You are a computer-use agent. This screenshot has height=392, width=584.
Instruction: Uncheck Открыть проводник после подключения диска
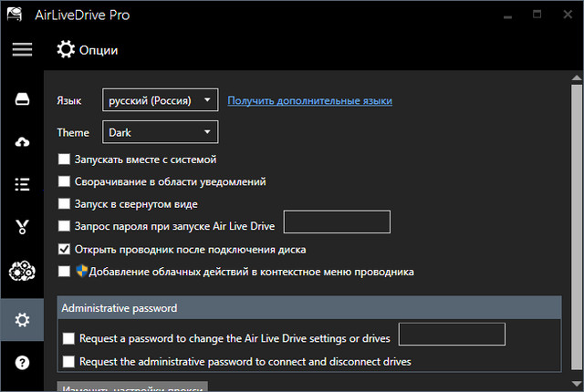coord(64,249)
